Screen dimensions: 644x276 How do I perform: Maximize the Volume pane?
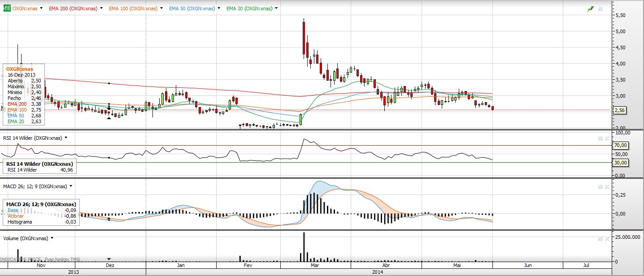(x=600, y=239)
